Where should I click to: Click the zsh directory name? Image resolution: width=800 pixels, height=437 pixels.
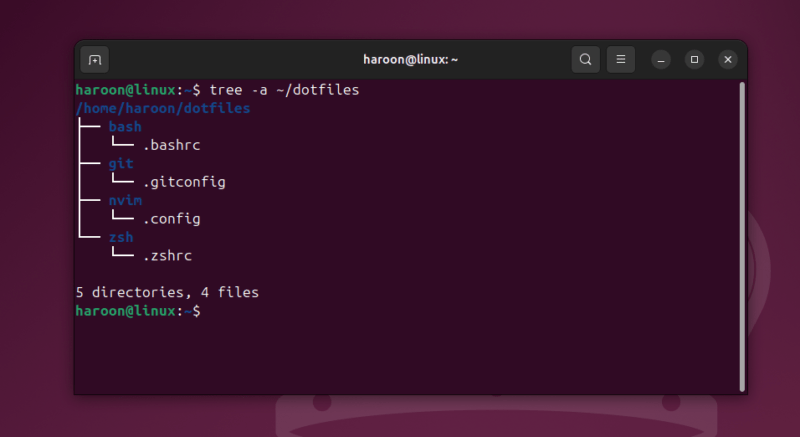pyautogui.click(x=121, y=238)
